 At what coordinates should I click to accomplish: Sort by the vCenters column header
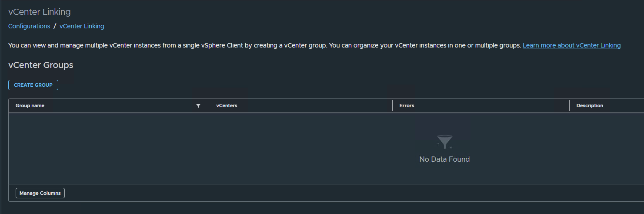pos(227,106)
